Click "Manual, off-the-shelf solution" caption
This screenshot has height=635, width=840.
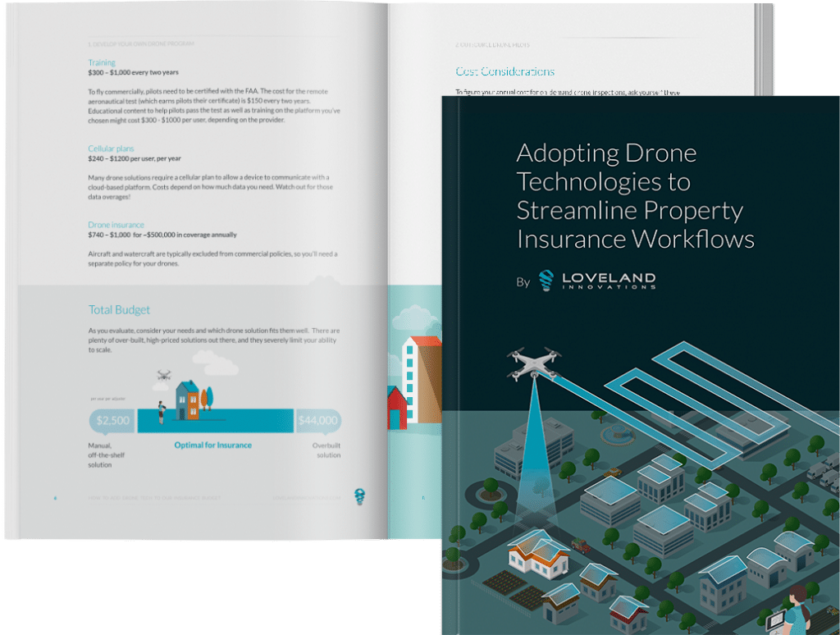[106, 455]
